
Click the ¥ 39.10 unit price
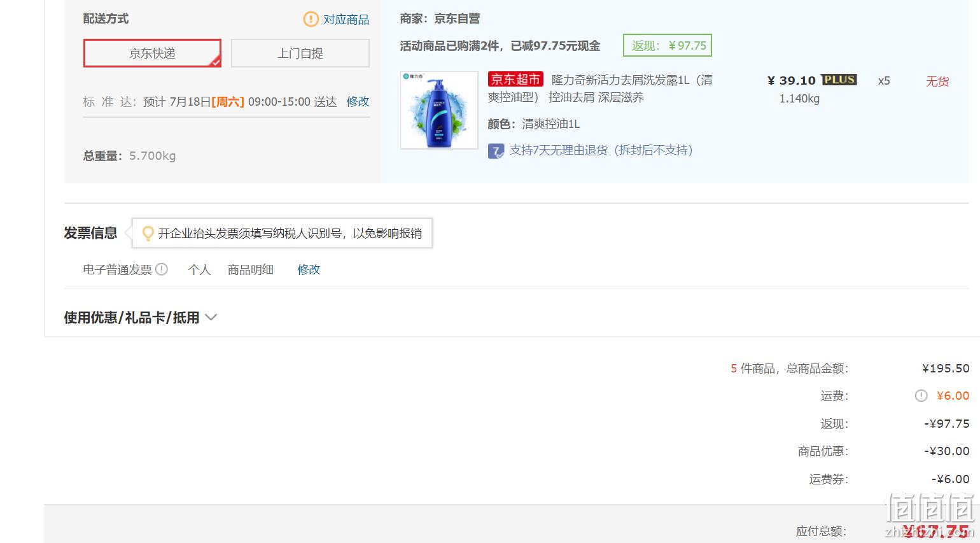click(791, 80)
